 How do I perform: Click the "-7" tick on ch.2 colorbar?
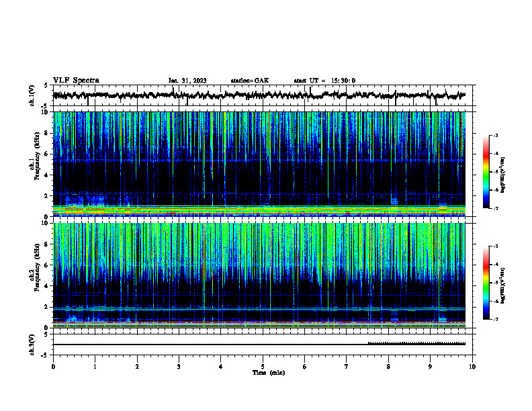point(496,320)
